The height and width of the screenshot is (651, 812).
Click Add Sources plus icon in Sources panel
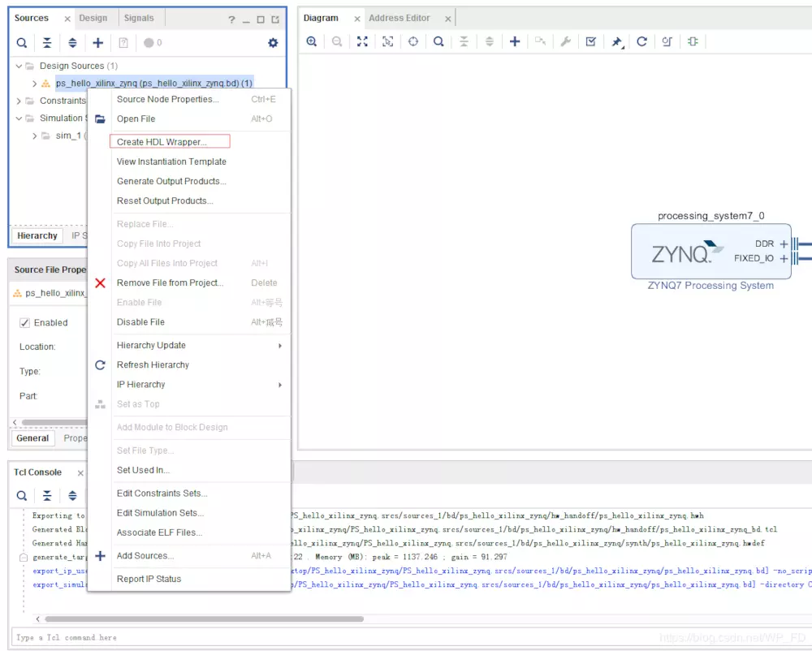[98, 43]
